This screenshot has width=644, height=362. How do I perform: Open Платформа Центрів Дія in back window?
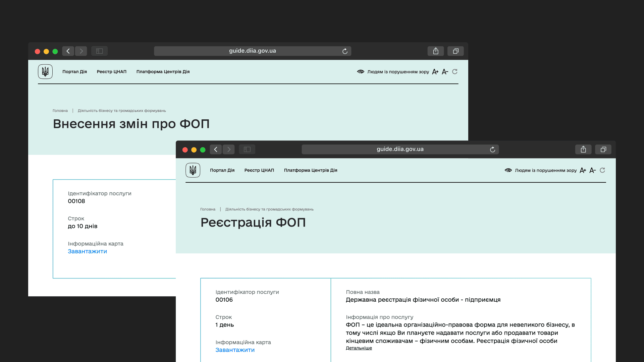[x=163, y=72]
